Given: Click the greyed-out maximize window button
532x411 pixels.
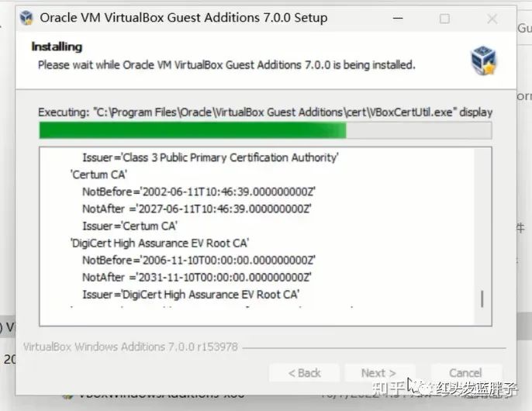Looking at the screenshot, I should (x=444, y=19).
